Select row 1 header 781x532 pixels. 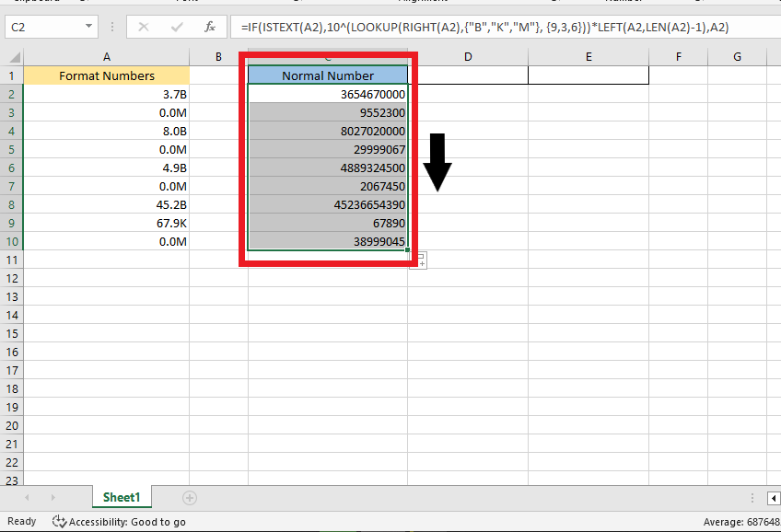[12, 75]
